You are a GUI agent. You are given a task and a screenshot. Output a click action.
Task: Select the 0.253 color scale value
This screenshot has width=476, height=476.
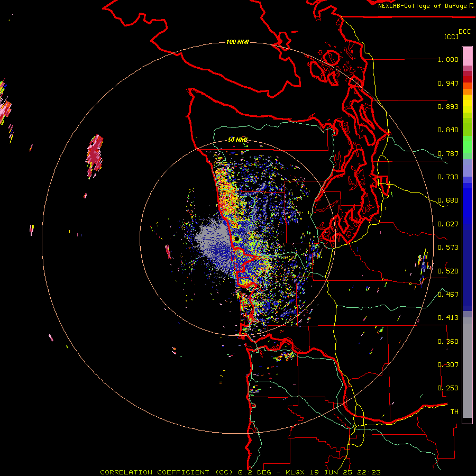click(448, 388)
